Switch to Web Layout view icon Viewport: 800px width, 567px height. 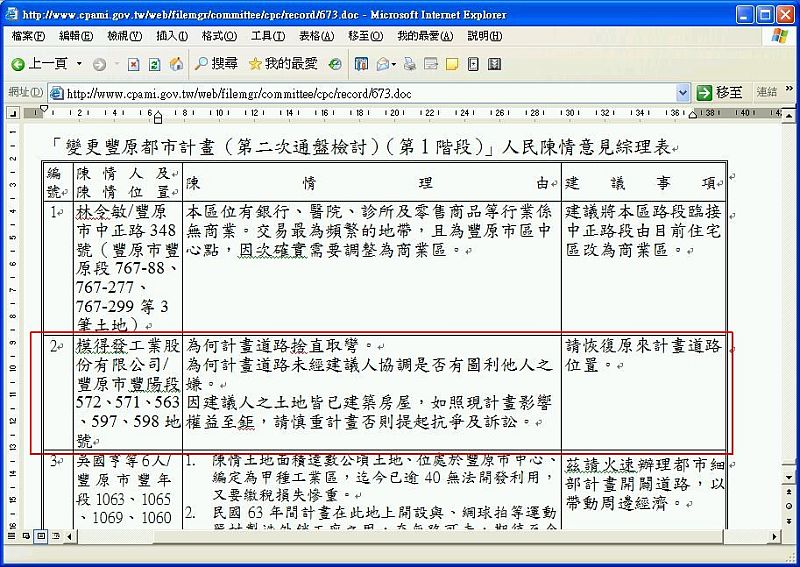(26, 536)
